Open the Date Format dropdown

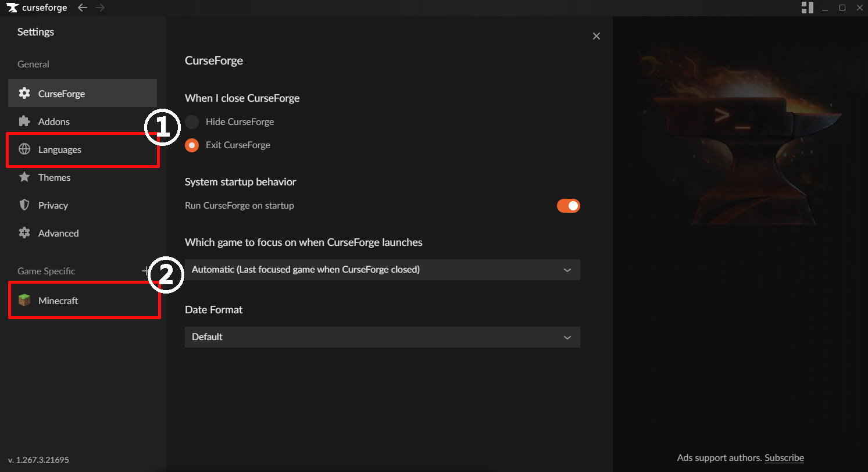pyautogui.click(x=383, y=337)
